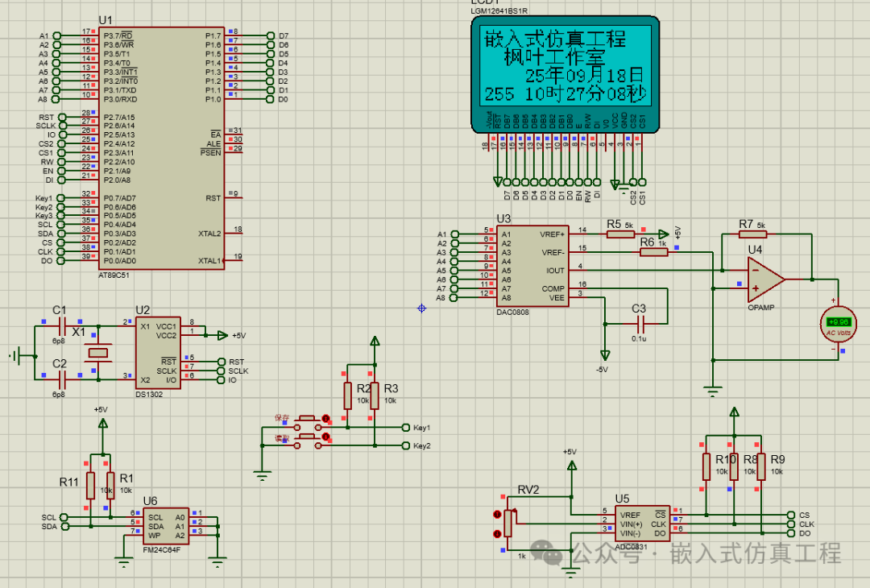Click the blue origin crosshair marker
870x588 pixels.
pos(421,308)
